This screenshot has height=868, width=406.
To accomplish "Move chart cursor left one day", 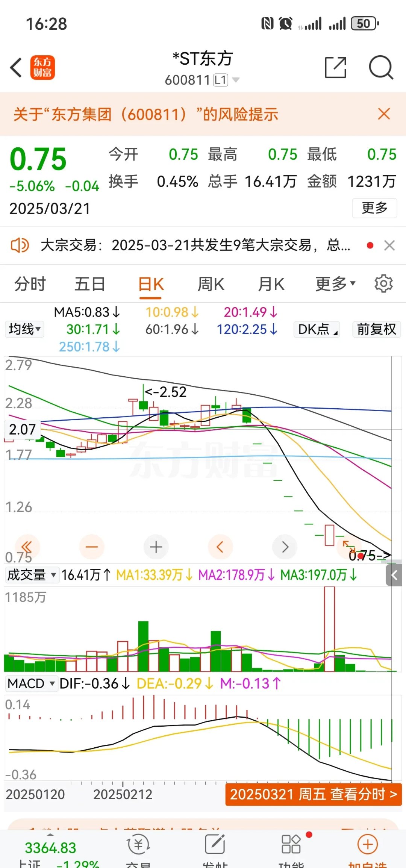I will (x=220, y=547).
